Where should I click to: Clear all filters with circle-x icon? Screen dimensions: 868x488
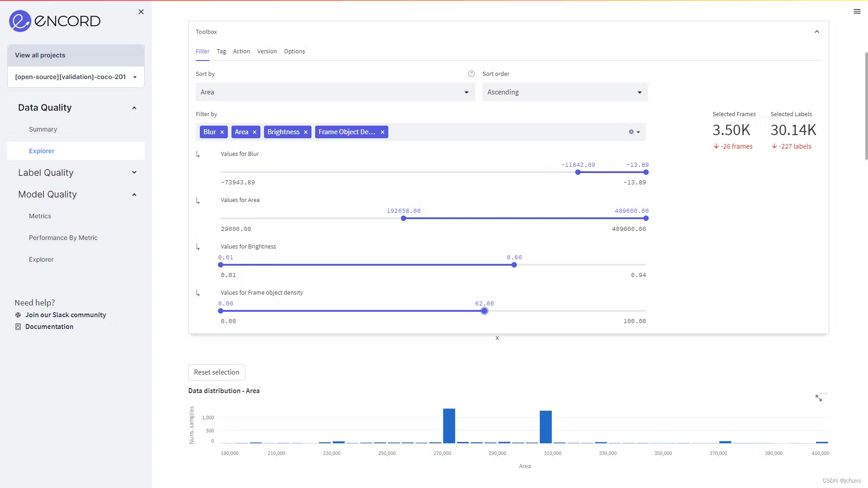631,132
